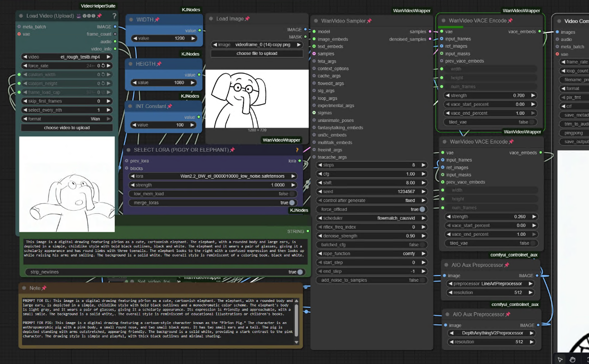Open the preprocessor dropdown showing LineArtPreprocessor

(x=490, y=284)
